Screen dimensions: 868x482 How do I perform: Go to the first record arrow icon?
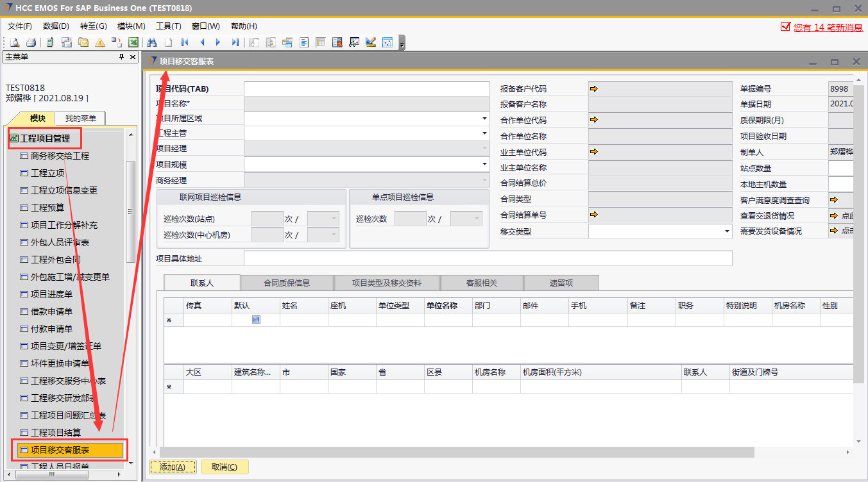click(185, 42)
